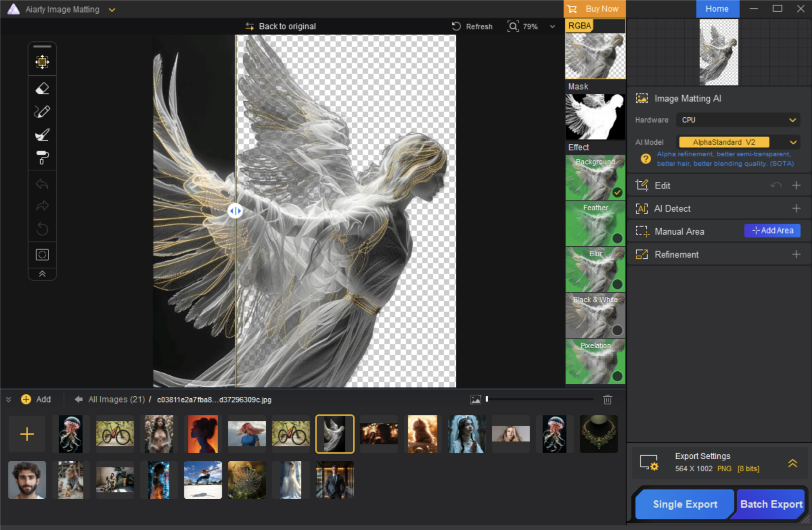Viewport: 812px width, 530px height.
Task: Click the dodge/smudge brush tool icon
Action: click(42, 135)
